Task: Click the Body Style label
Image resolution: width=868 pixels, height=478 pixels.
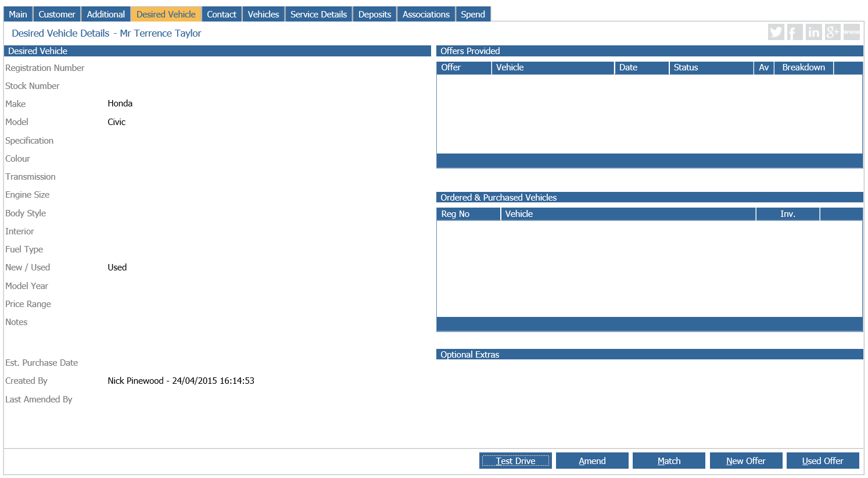Action: click(x=26, y=213)
